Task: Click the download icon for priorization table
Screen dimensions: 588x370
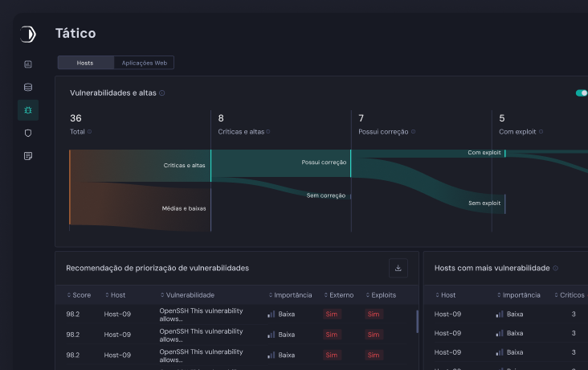Action: [398, 268]
